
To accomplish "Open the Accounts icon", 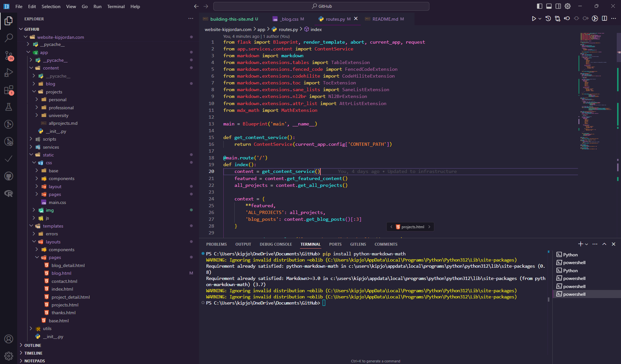I will (9, 339).
